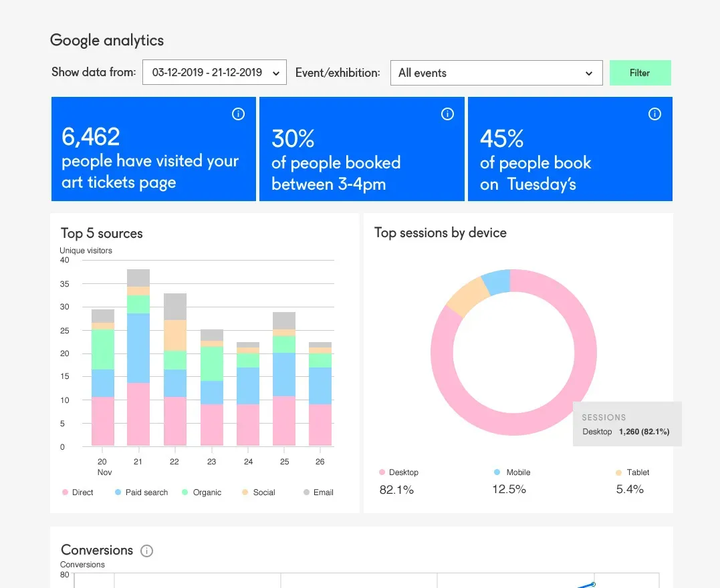
Task: Open the All events exhibition dropdown
Action: [496, 73]
